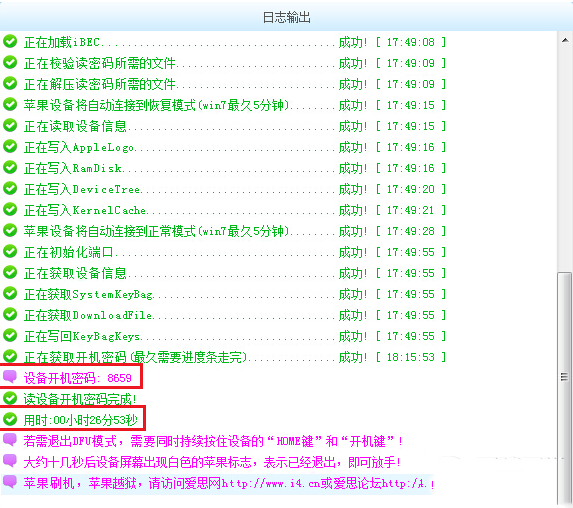The width and height of the screenshot is (573, 508).
Task: Select the 正在加载iBEC log text
Action: (x=61, y=42)
